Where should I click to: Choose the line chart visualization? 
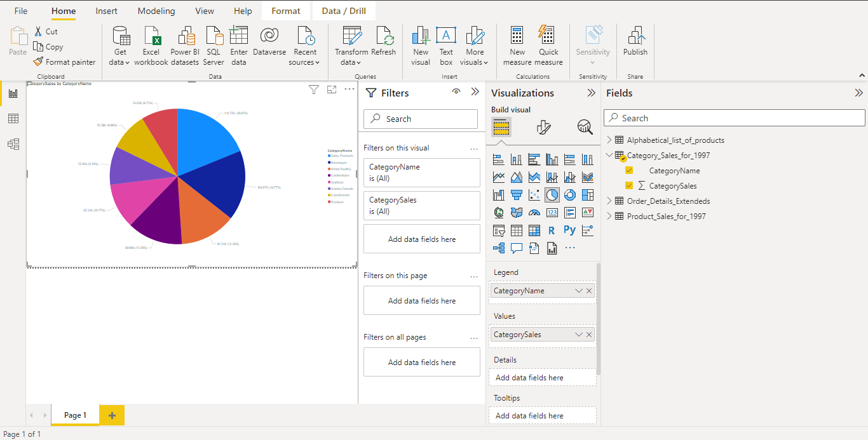coord(499,177)
